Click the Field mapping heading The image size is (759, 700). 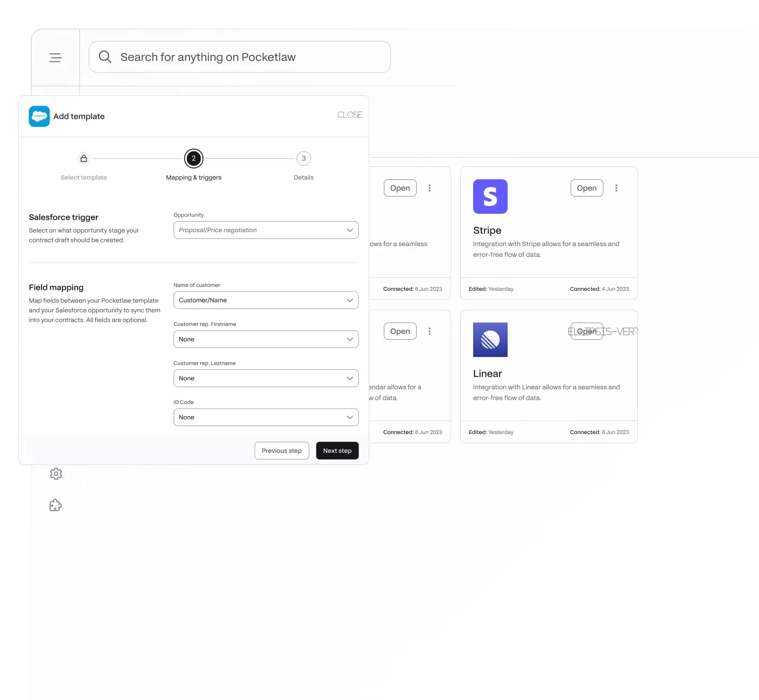[56, 288]
